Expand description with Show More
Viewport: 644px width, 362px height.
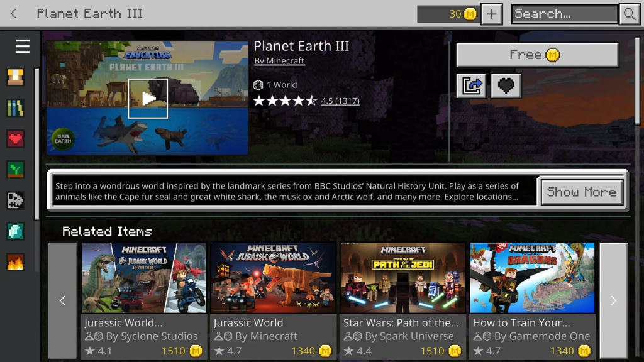582,192
